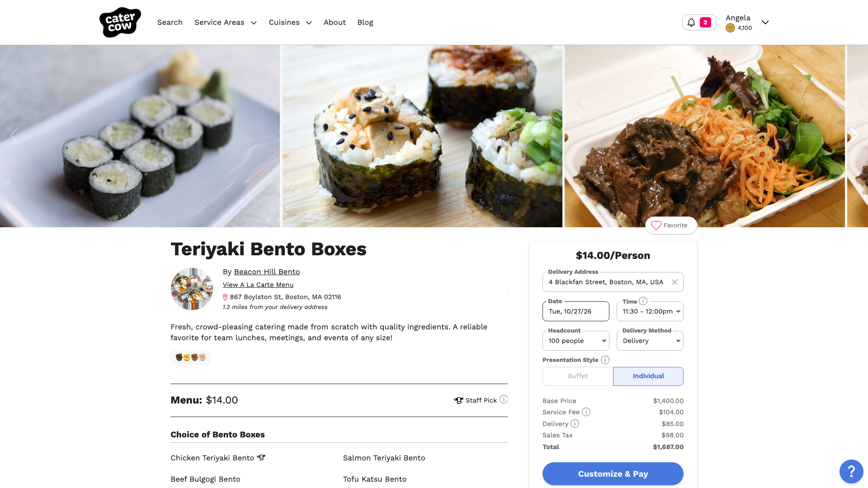Clear the delivery address field

(x=675, y=282)
